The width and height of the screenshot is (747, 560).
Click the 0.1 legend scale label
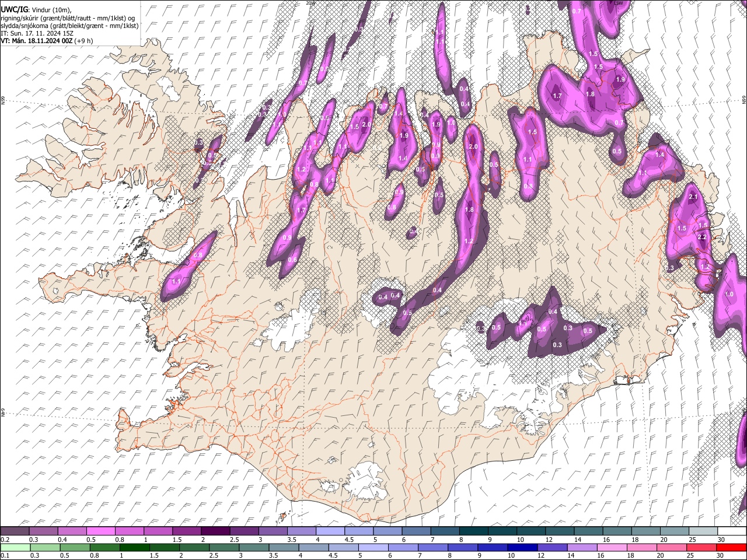5,555
